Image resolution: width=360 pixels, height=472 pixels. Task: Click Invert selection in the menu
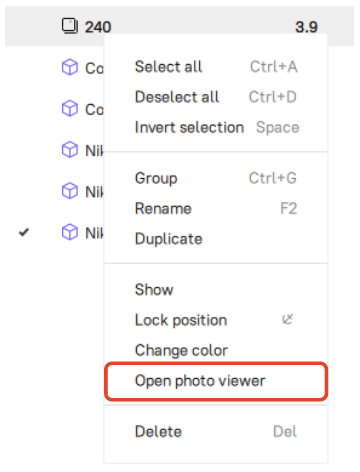[x=216, y=127]
